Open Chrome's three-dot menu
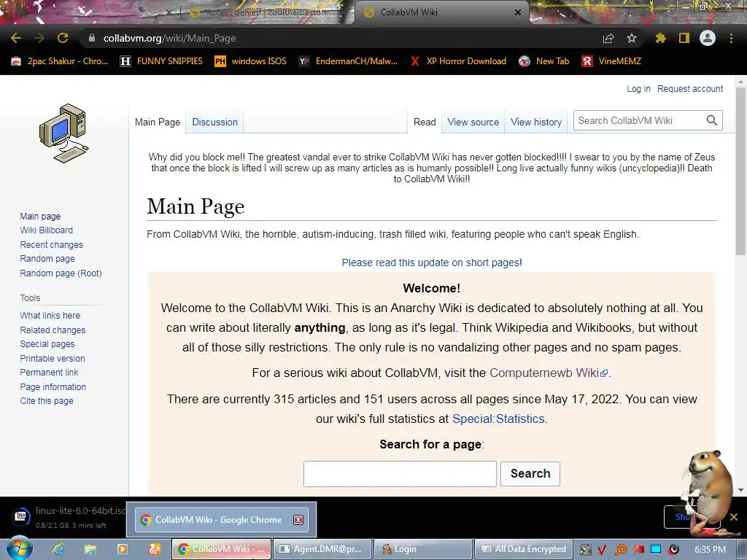 (731, 38)
